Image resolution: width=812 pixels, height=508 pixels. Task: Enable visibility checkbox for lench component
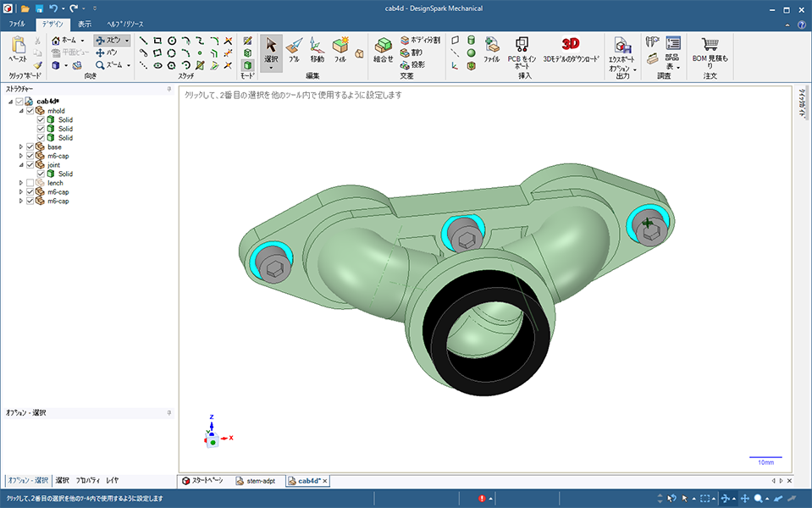(x=30, y=183)
